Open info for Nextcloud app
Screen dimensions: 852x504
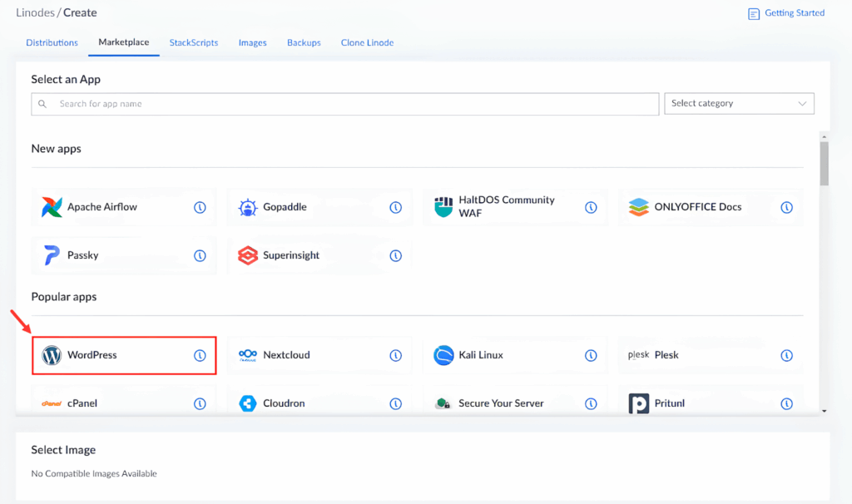tap(395, 355)
